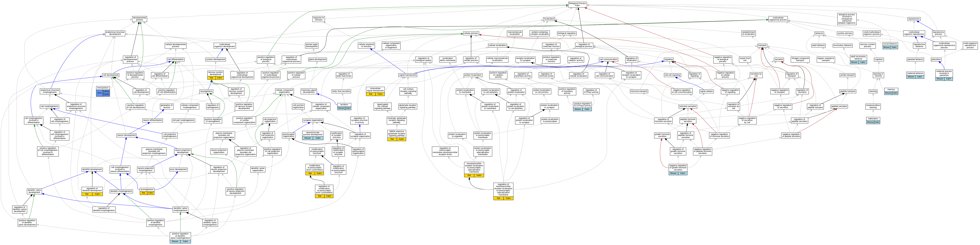Click the "kalrna" zebrafish gene cell
The width and height of the screenshot is (980, 245).
pyautogui.click(x=106, y=91)
